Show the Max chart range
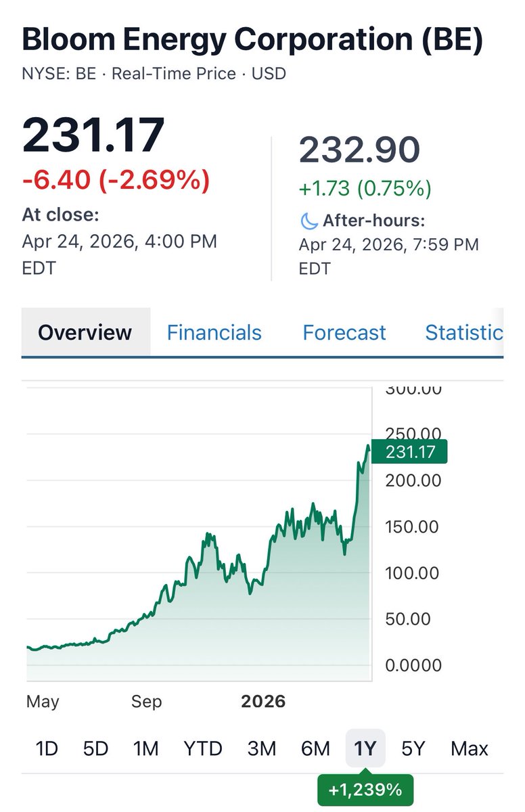 click(470, 748)
